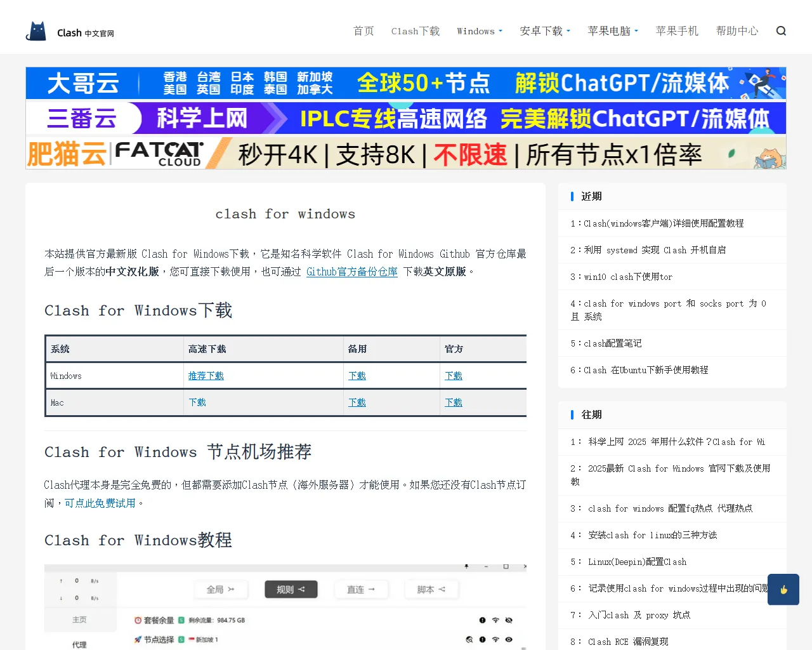
Task: Click the Clash cat logo icon
Action: pos(36,31)
